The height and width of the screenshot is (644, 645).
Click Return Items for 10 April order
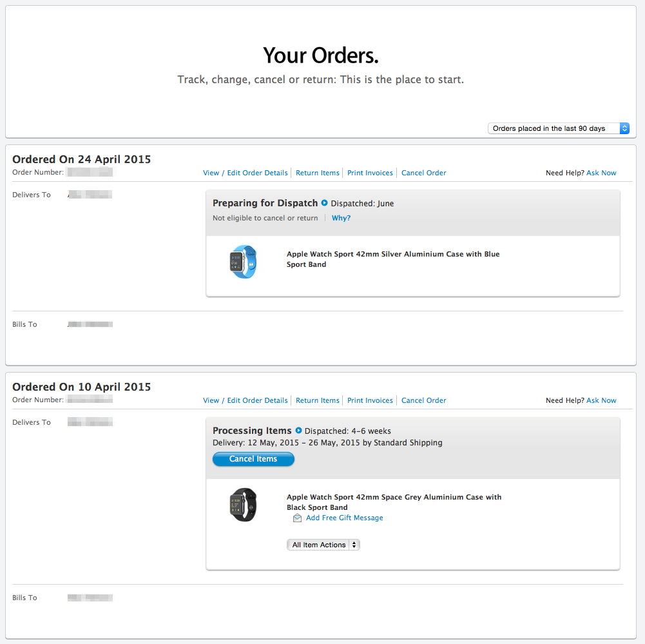tap(318, 400)
